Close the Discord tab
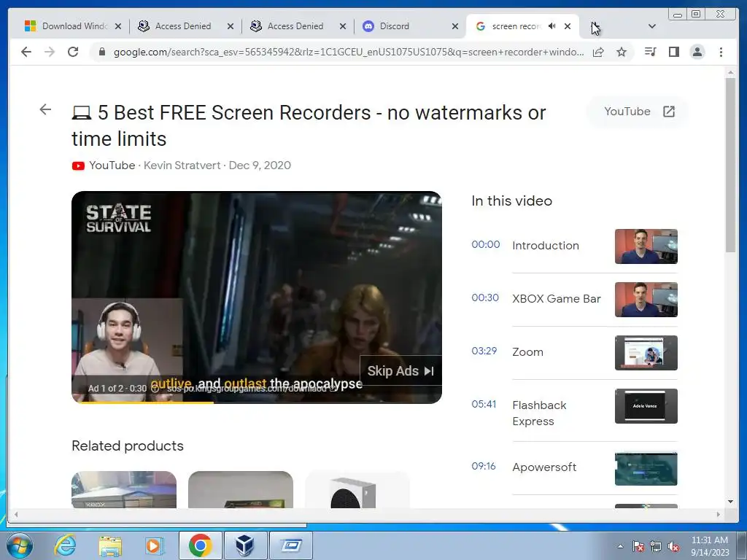This screenshot has width=747, height=560. coord(455,26)
